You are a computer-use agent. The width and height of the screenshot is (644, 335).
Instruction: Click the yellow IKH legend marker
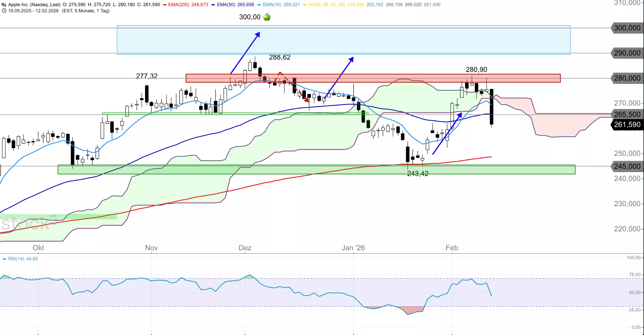[305, 5]
